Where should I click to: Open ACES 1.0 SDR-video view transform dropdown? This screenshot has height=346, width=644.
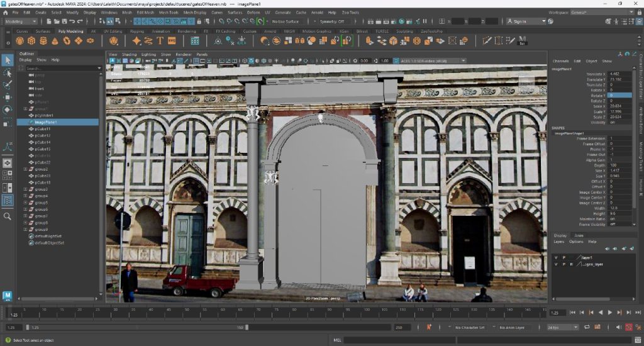433,61
